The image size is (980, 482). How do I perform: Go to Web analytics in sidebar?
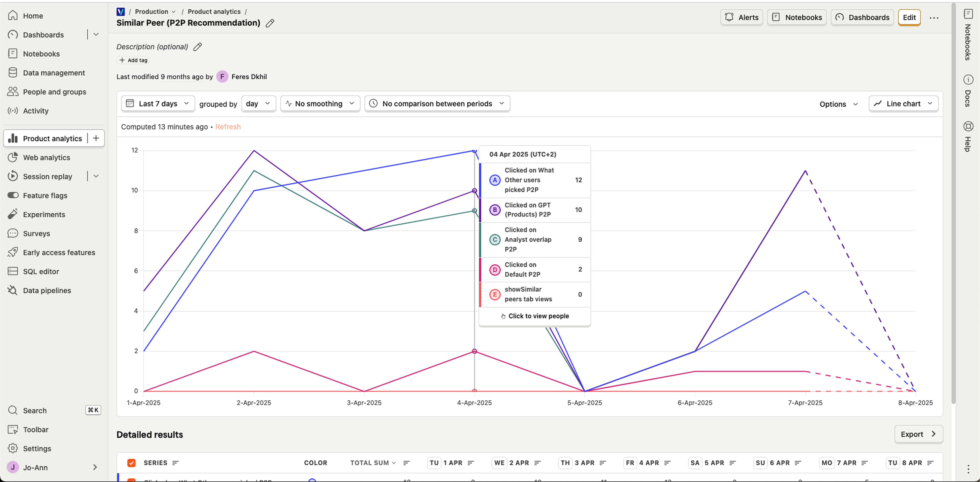point(46,157)
